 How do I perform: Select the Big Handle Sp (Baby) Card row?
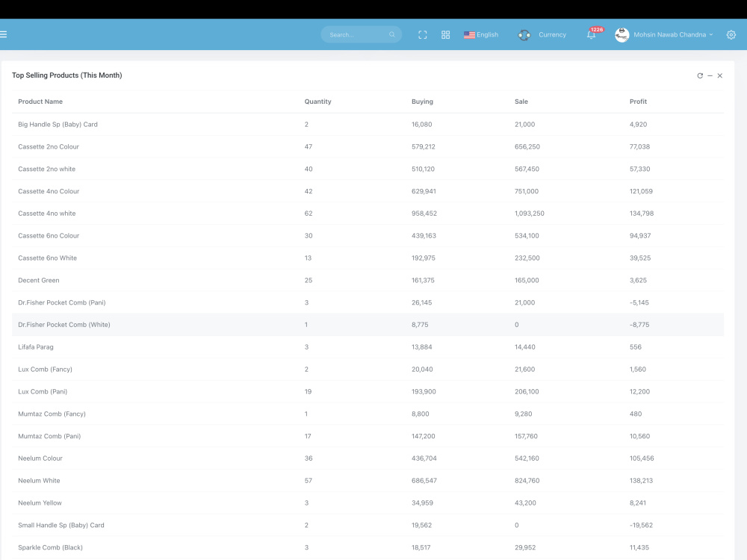pyautogui.click(x=368, y=124)
